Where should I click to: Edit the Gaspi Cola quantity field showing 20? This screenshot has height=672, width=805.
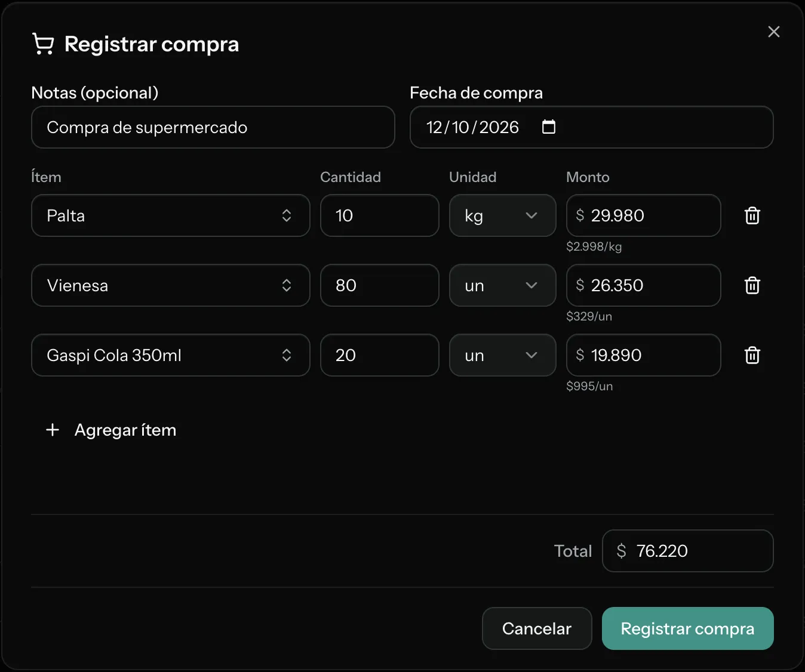tap(380, 355)
